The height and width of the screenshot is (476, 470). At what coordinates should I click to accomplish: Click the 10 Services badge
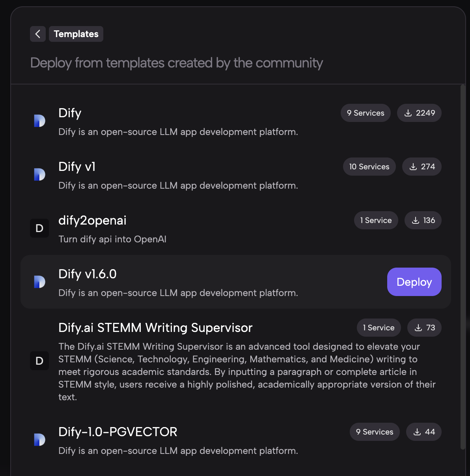[369, 167]
